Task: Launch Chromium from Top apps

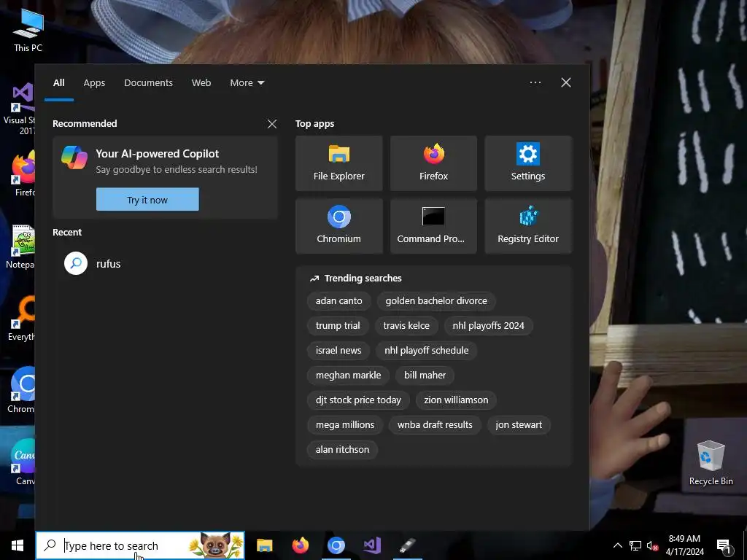Action: click(x=338, y=226)
